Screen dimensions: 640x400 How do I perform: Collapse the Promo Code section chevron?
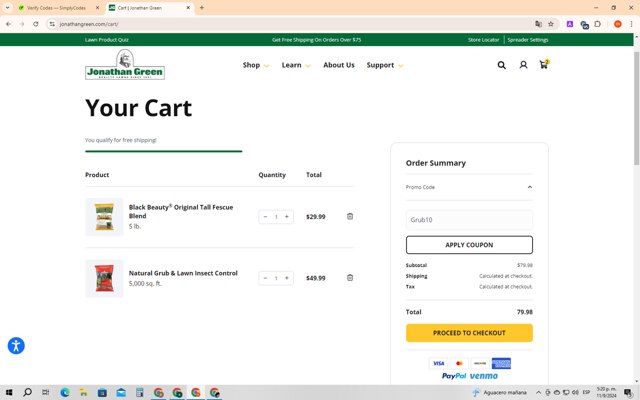click(530, 187)
